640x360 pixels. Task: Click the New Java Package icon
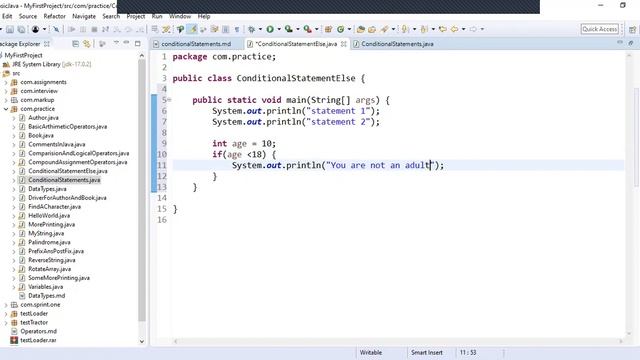pyautogui.click(x=328, y=29)
